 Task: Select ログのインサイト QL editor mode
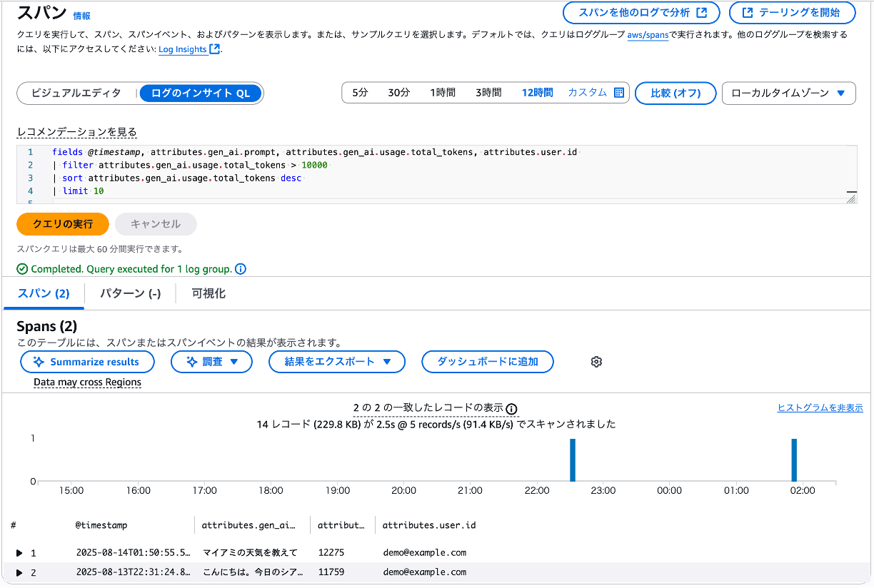click(201, 93)
